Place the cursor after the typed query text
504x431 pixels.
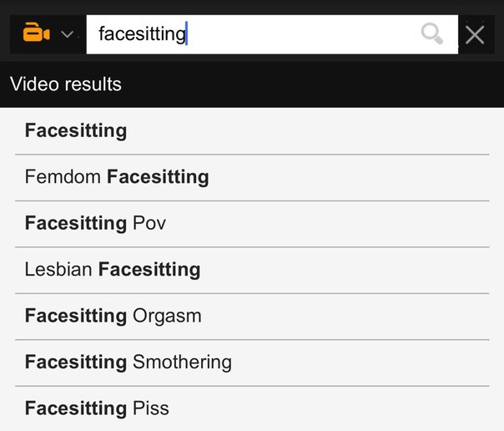tap(187, 33)
